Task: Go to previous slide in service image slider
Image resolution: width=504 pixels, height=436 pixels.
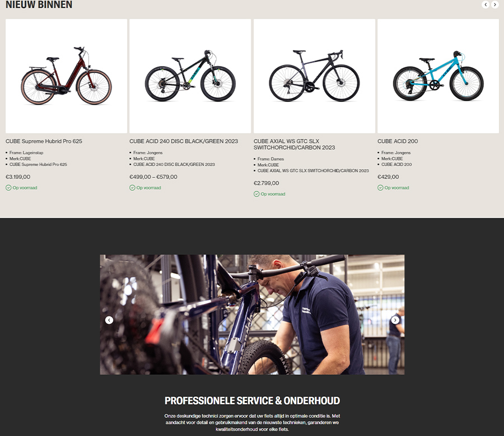Action: coord(109,320)
